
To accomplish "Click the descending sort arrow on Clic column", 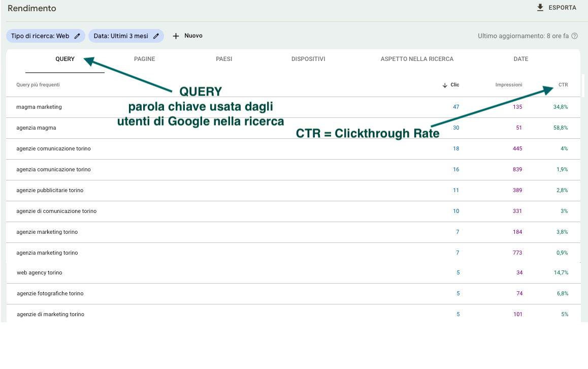I will click(444, 85).
